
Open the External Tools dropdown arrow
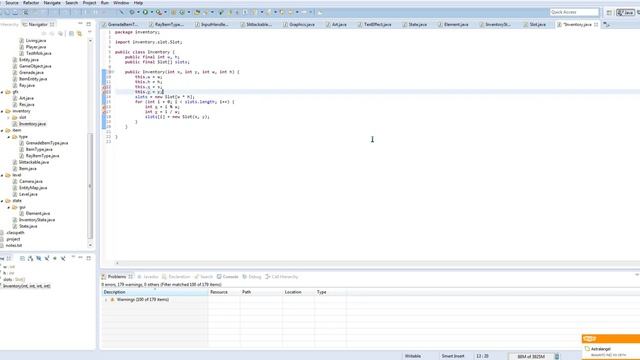pos(165,12)
